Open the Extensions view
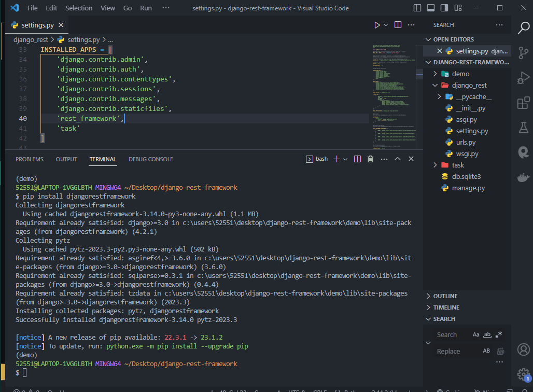 tap(524, 103)
